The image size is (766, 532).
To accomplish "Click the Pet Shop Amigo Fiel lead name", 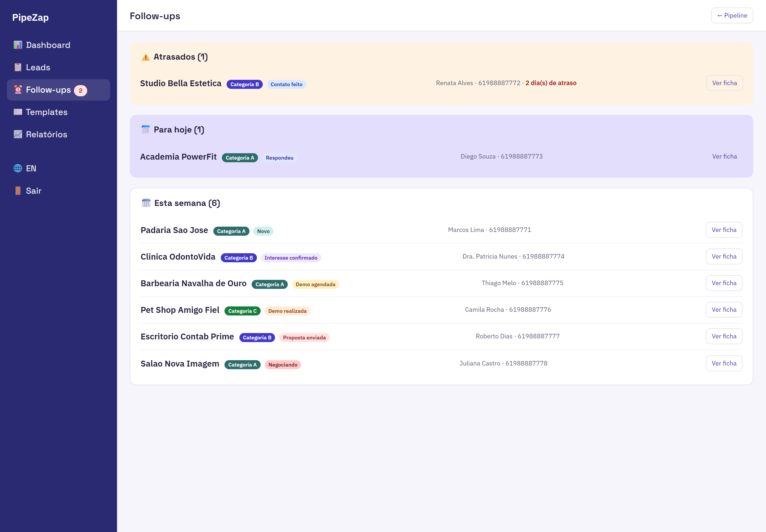I will tap(180, 310).
